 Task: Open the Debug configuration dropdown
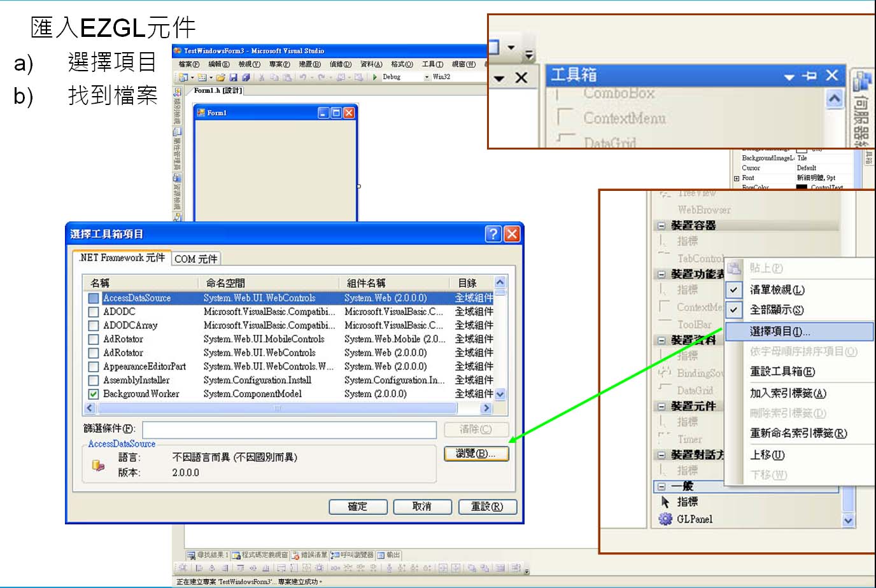(x=427, y=77)
